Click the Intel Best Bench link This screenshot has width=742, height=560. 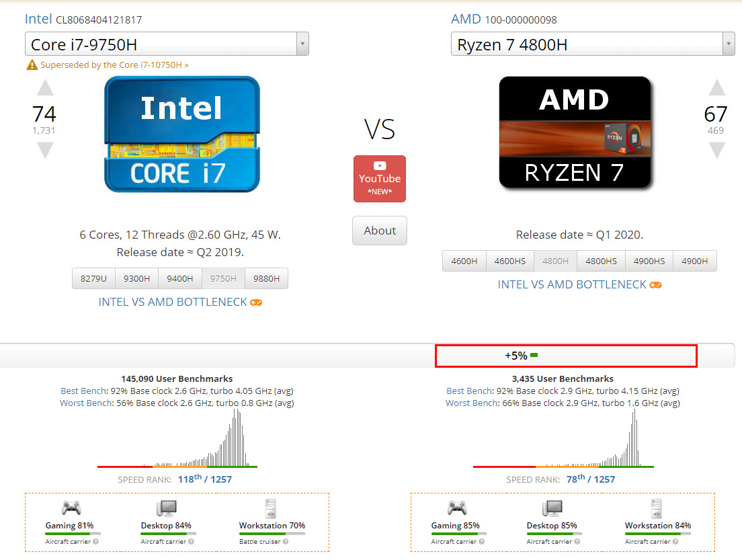[x=83, y=391]
